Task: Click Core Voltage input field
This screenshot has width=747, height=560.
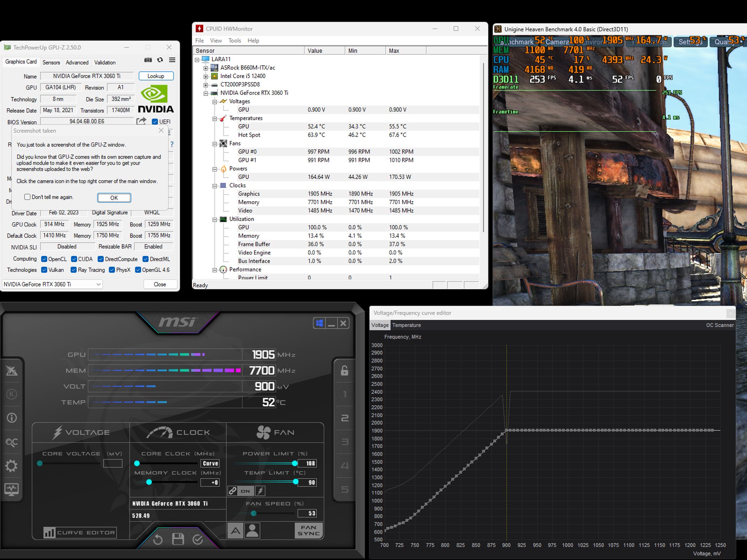Action: point(113,463)
